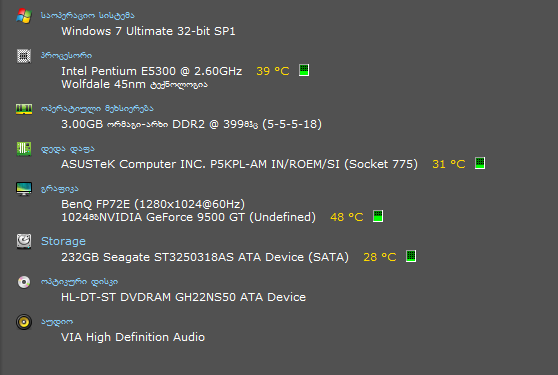Open the motherboard section heading link

[68, 149]
